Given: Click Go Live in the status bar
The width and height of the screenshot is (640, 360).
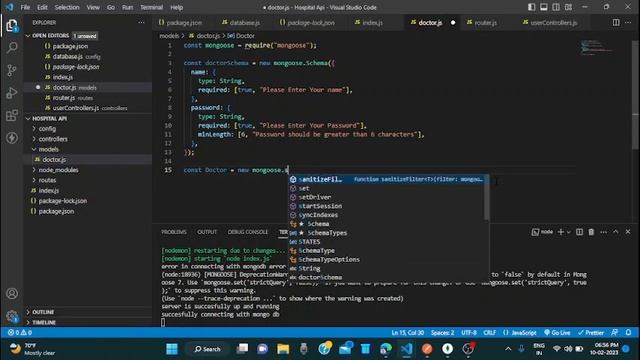Looking at the screenshot, I should [x=557, y=333].
